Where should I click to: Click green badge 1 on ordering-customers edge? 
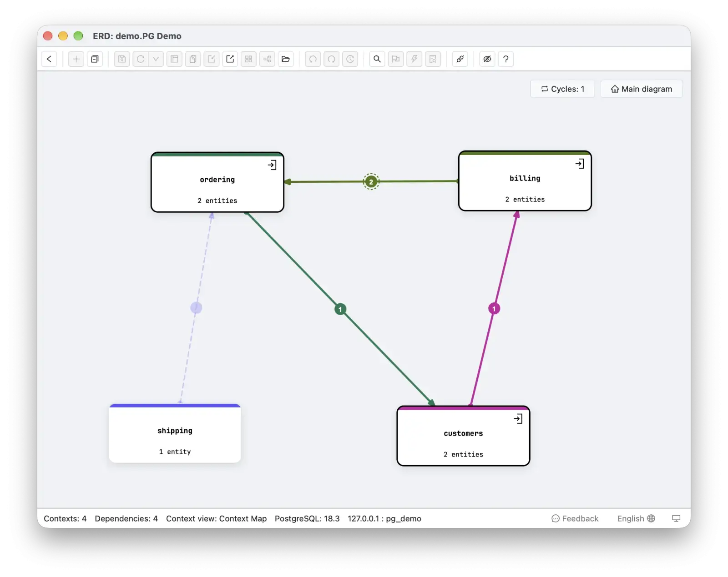coord(340,309)
